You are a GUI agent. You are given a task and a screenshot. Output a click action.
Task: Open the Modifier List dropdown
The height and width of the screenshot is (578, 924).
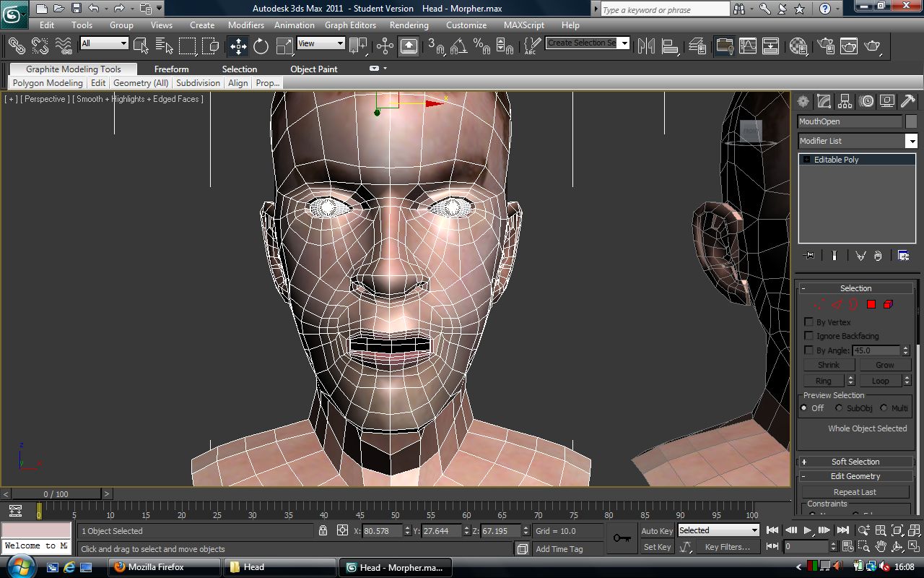[x=912, y=141]
